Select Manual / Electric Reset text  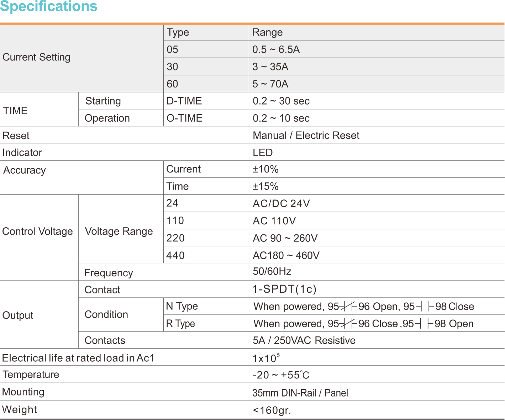click(306, 135)
